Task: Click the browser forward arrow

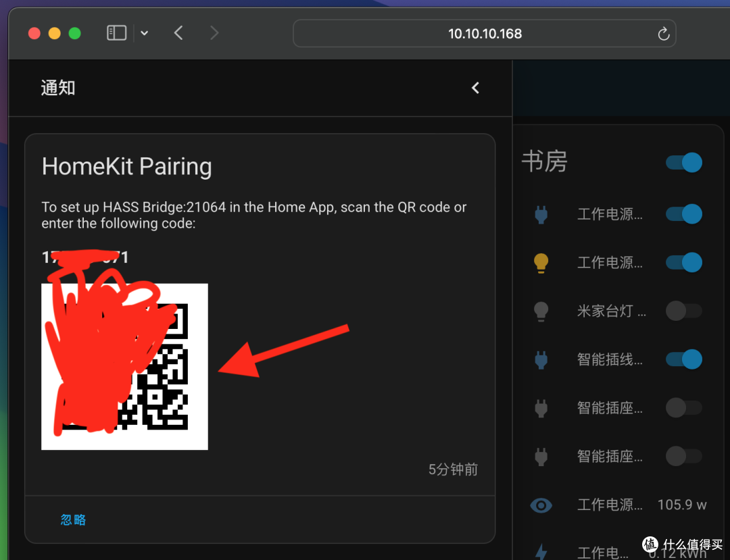Action: (x=214, y=33)
